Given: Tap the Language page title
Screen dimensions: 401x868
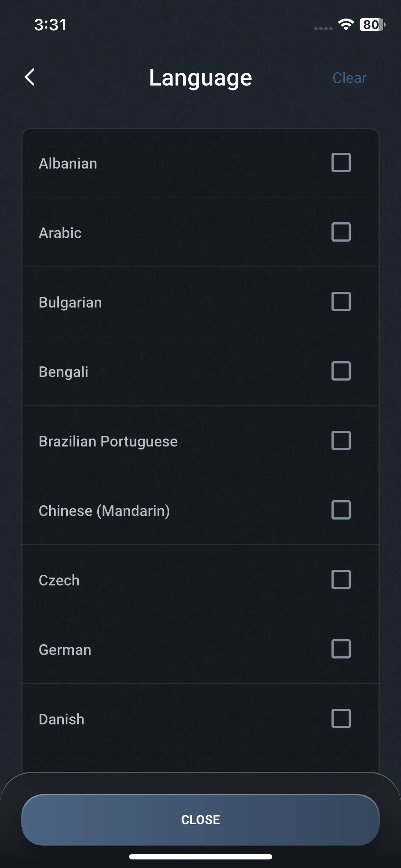Looking at the screenshot, I should point(200,78).
